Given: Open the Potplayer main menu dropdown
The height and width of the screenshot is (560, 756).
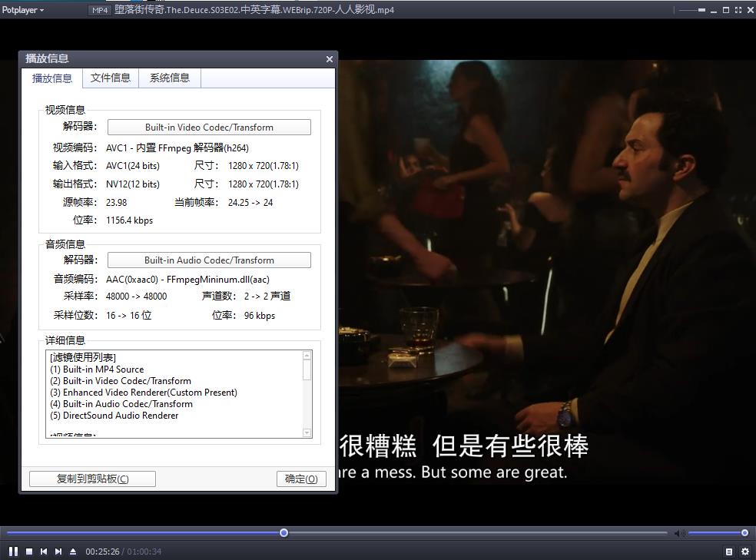Looking at the screenshot, I should click(x=22, y=10).
